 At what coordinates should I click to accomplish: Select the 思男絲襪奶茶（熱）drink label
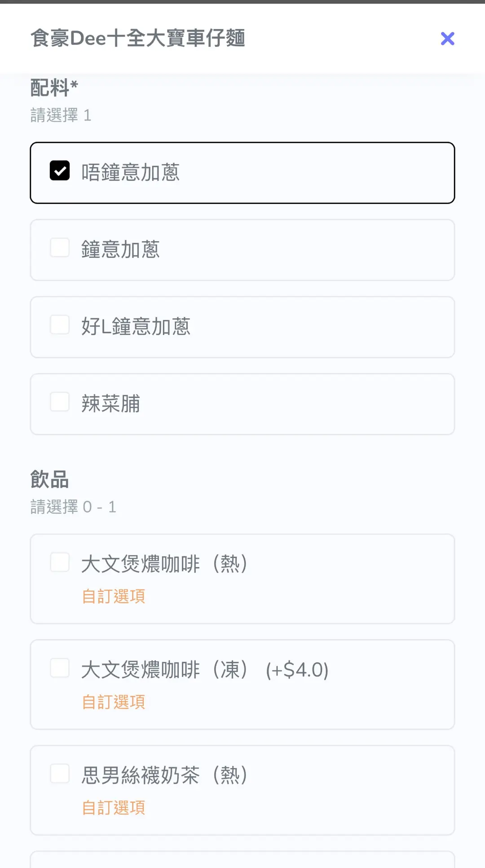[x=164, y=775]
